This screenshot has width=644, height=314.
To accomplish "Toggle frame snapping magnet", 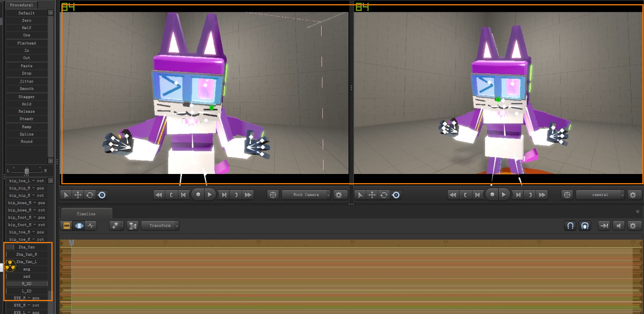I will [585, 226].
